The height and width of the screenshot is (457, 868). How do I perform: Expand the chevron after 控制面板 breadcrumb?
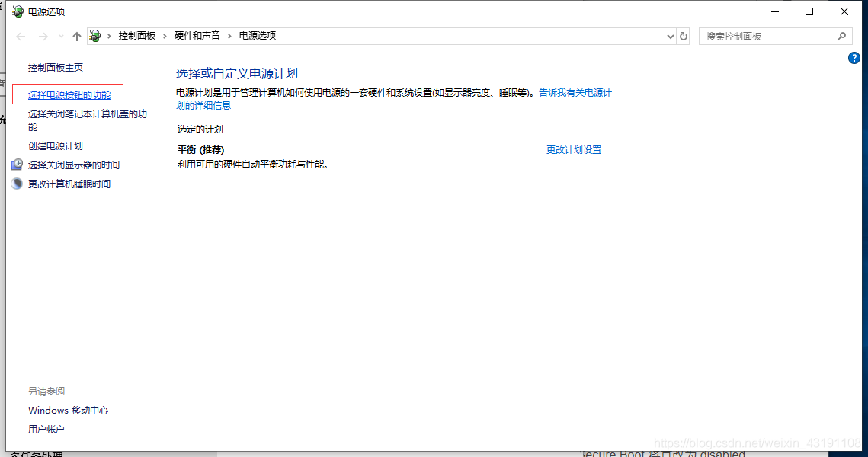[165, 36]
